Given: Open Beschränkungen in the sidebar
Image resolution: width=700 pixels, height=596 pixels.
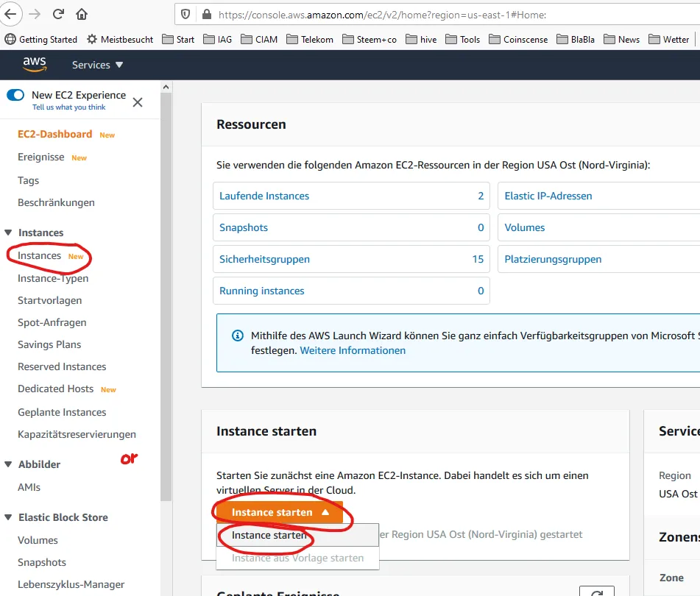Looking at the screenshot, I should 56,202.
